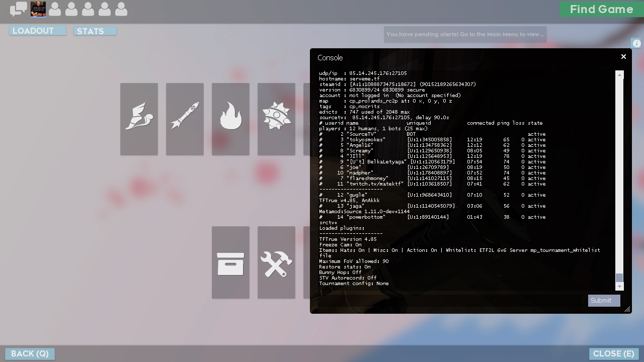Choose the Pyro flame class icon

(x=230, y=119)
